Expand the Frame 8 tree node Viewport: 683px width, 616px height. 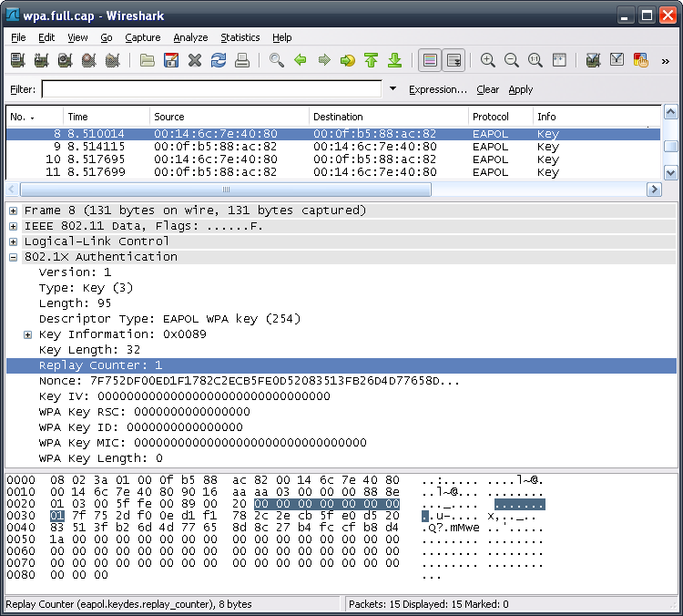point(14,211)
